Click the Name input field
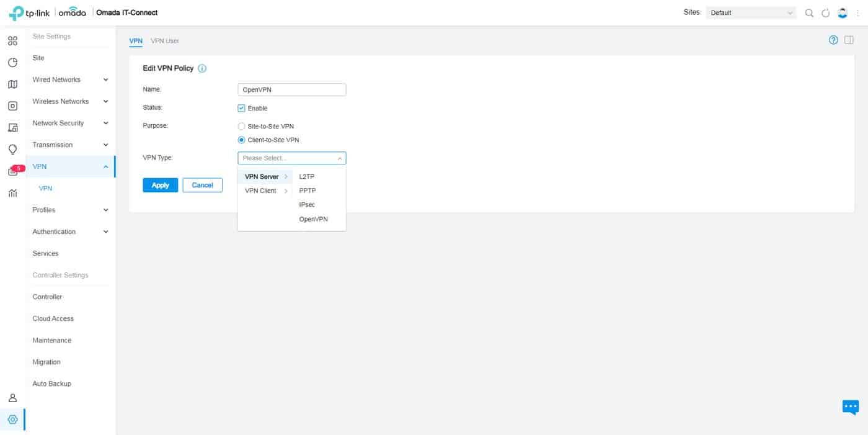Screen dimensions: 868x435 point(292,89)
